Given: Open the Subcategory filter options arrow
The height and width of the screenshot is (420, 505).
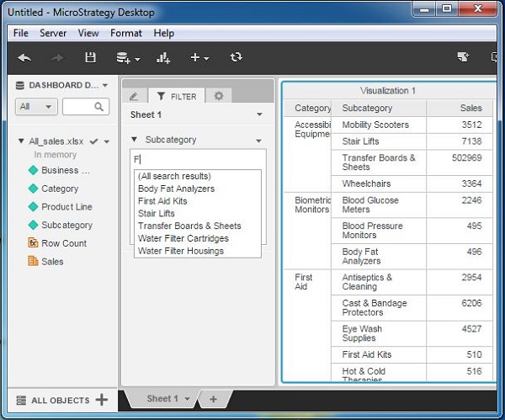Looking at the screenshot, I should click(258, 141).
